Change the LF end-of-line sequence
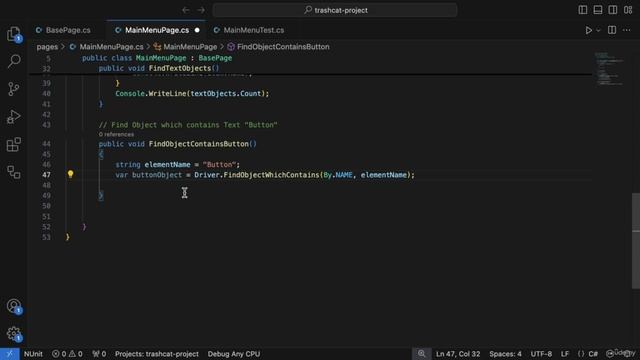 (x=565, y=354)
